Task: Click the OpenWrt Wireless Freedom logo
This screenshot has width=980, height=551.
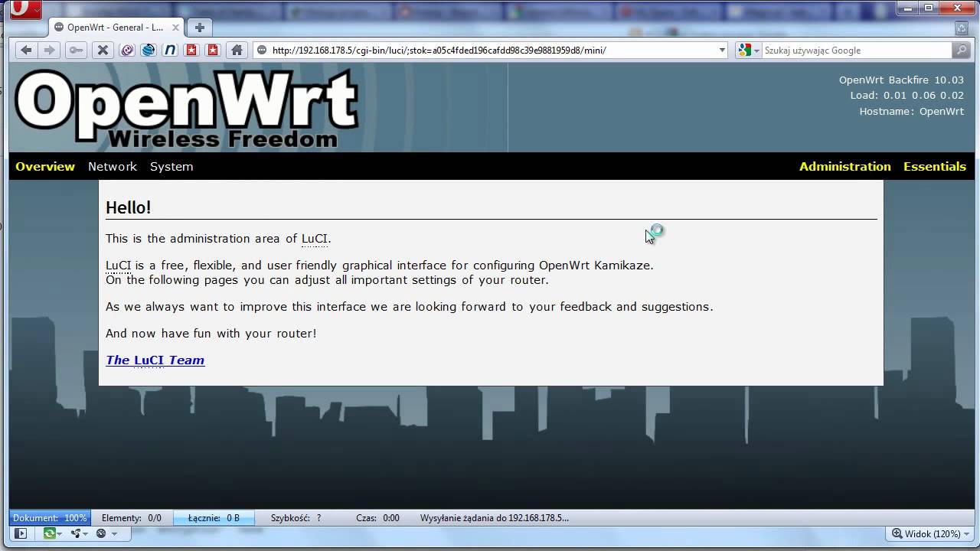Action: (187, 109)
